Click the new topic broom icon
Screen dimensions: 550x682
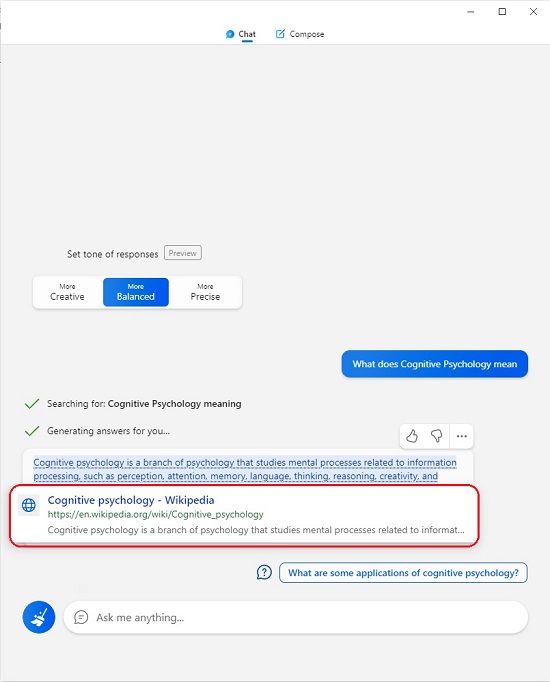(39, 617)
